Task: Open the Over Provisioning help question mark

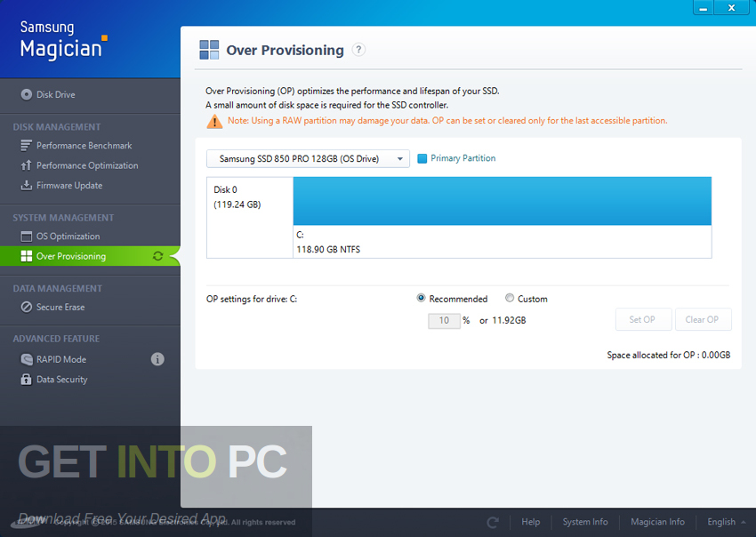Action: 358,50
